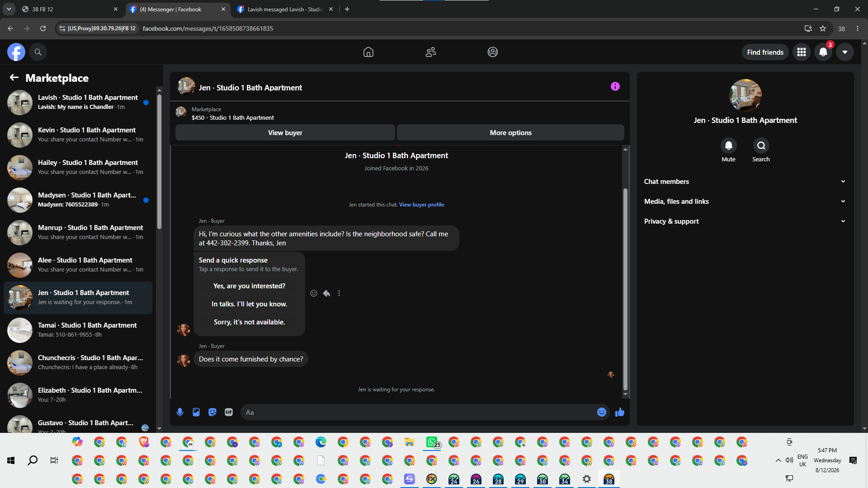The height and width of the screenshot is (488, 868).
Task: Click the View buyer button
Action: tap(285, 132)
